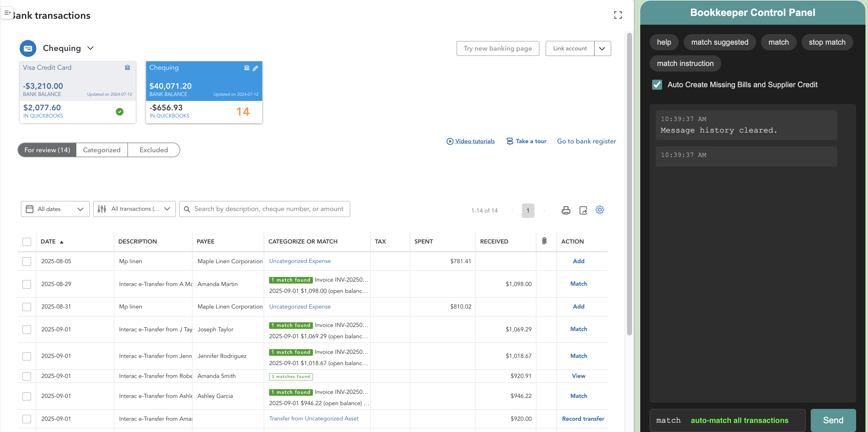
Task: Tick the checkbox for the Mp linen transaction
Action: (x=27, y=261)
